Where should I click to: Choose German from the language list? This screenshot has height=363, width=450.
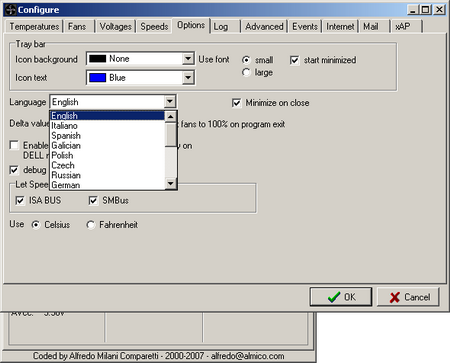[x=107, y=185]
